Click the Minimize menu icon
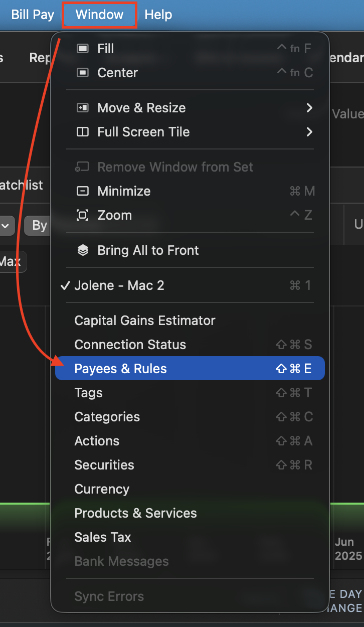The height and width of the screenshot is (627, 364). click(x=82, y=191)
